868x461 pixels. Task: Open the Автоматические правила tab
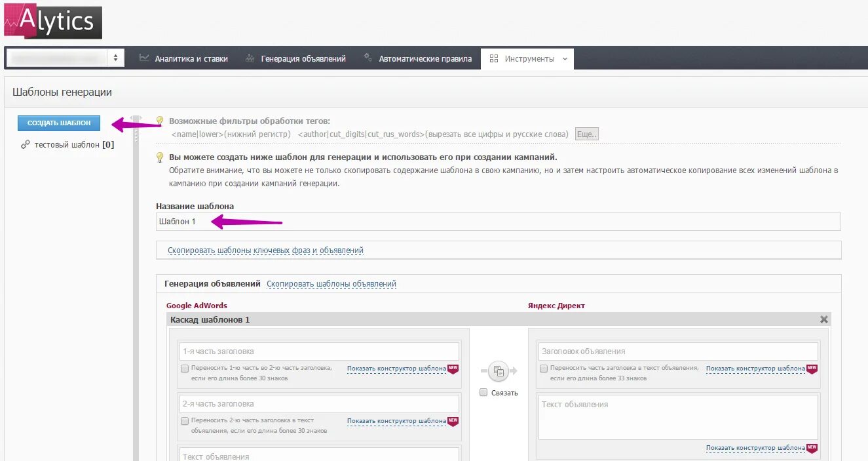pyautogui.click(x=418, y=58)
